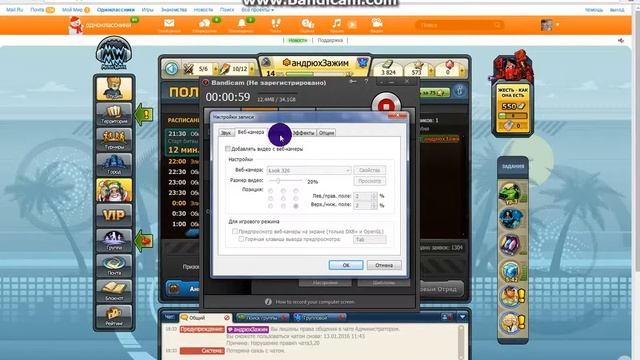The image size is (640, 360).
Task: Click the Odnoklassniki search field
Action: point(459,25)
